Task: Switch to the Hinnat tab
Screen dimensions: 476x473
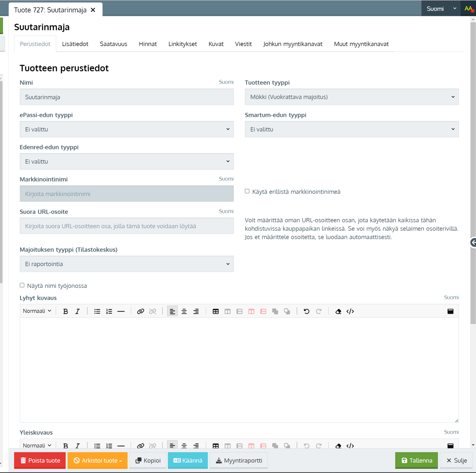Action: 148,44
